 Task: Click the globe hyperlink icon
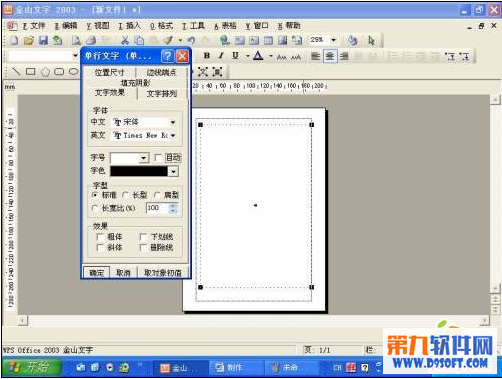coord(224,40)
